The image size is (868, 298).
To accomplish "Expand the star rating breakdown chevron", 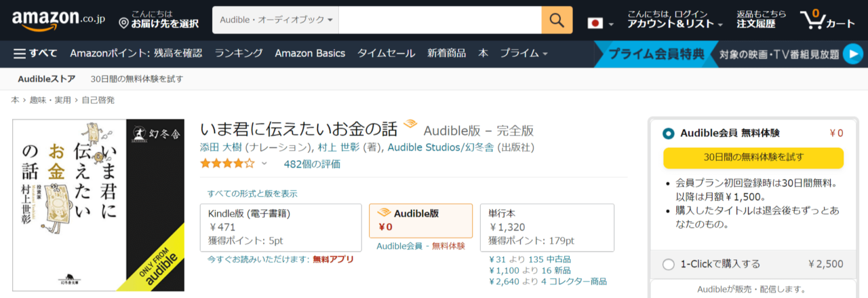I will 264,164.
